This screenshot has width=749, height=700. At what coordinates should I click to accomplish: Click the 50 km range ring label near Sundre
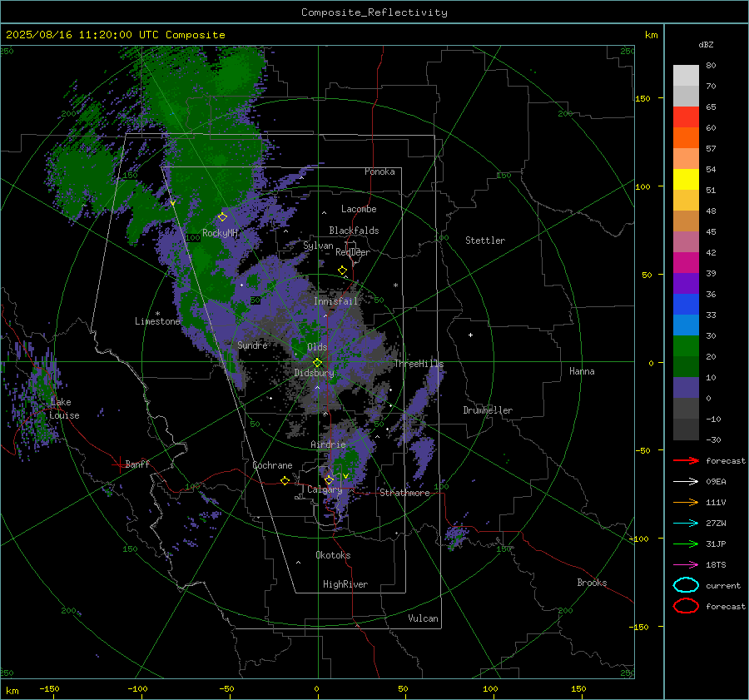[255, 300]
